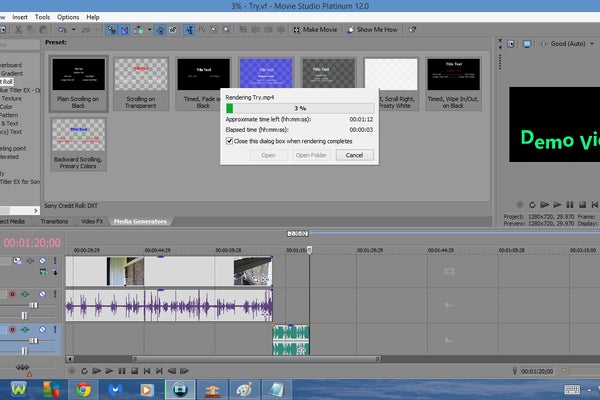Click Play From Start in preview transport
Image resolution: width=600 pixels, height=400 pixels.
point(545,205)
